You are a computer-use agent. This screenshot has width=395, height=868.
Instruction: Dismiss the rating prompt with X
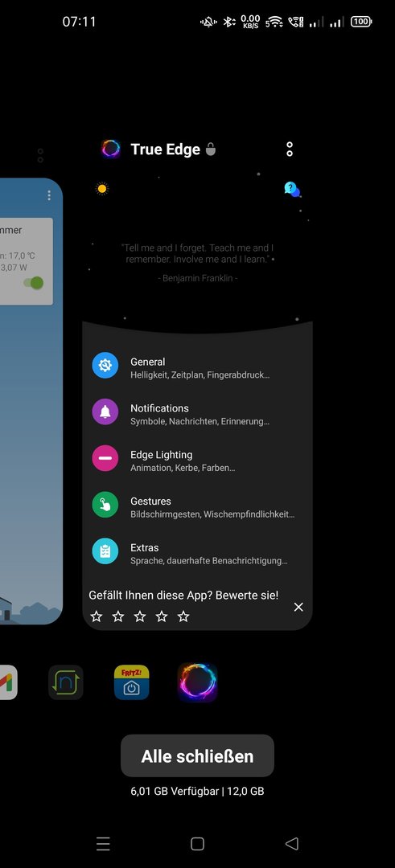tap(298, 608)
